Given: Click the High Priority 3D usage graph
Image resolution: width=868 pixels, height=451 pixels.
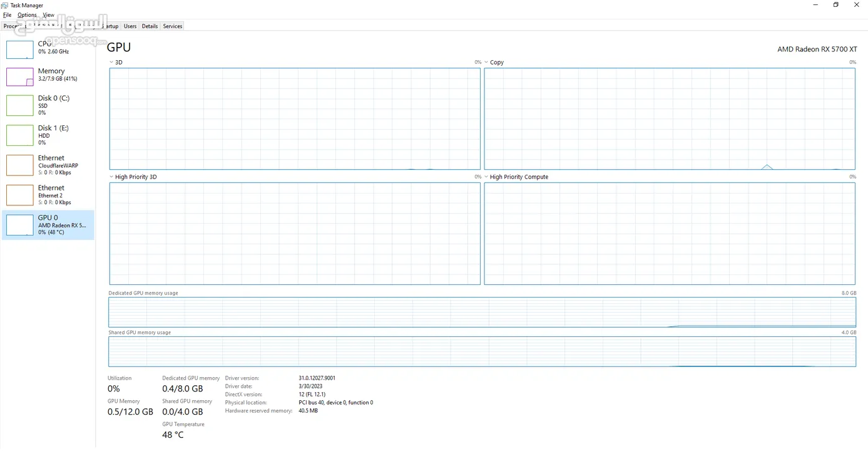Looking at the screenshot, I should point(295,234).
